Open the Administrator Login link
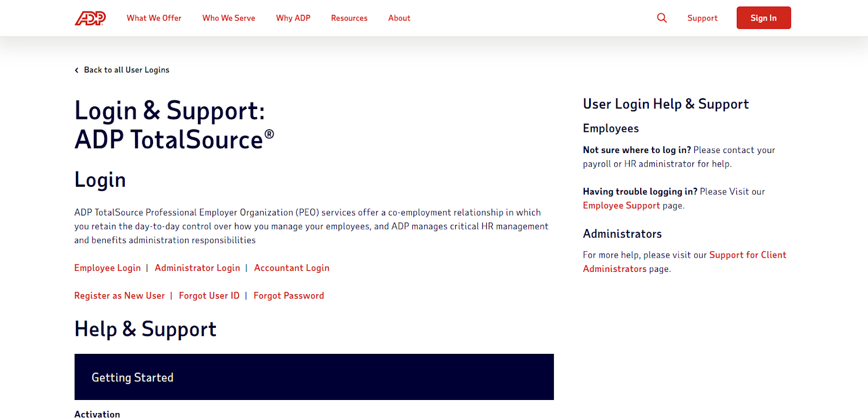The width and height of the screenshot is (868, 419). 197,268
